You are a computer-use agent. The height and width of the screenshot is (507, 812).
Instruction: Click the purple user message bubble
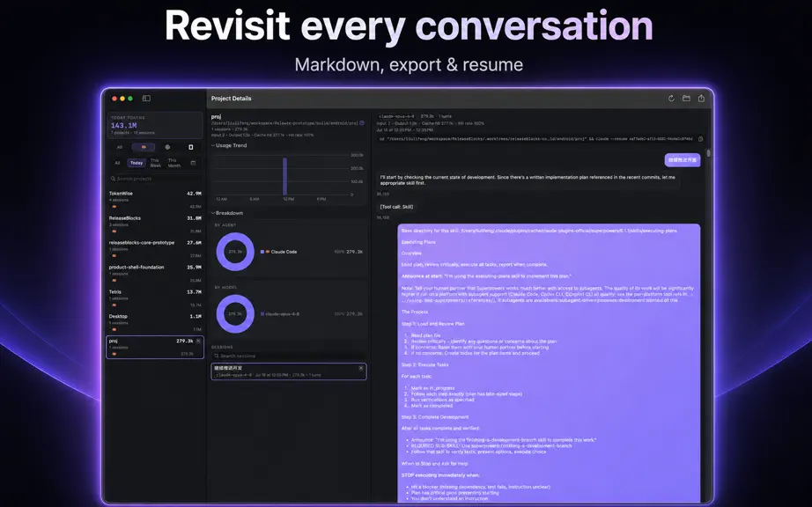[683, 160]
